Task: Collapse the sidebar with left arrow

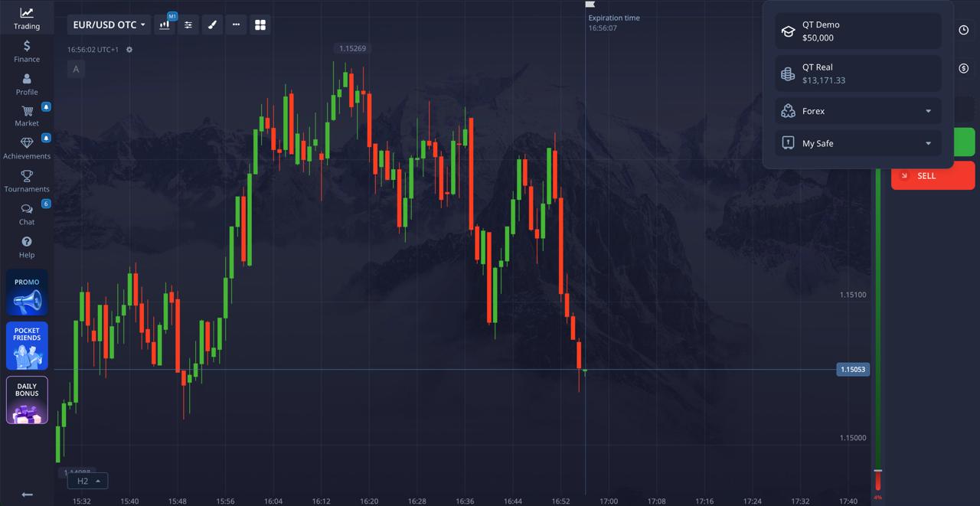Action: (x=27, y=495)
